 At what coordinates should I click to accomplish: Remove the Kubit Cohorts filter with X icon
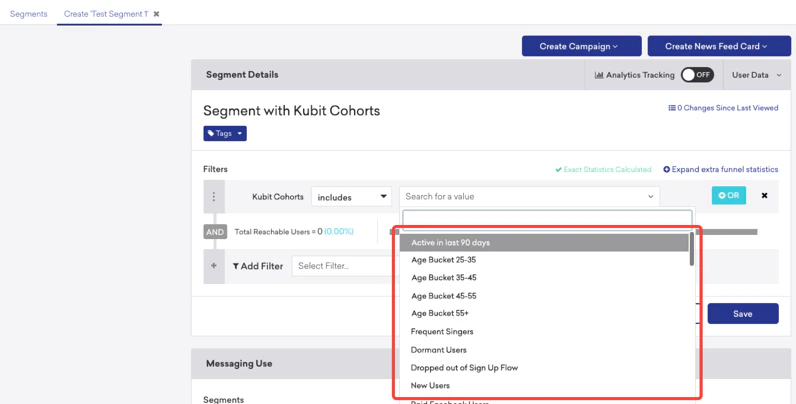coord(765,196)
